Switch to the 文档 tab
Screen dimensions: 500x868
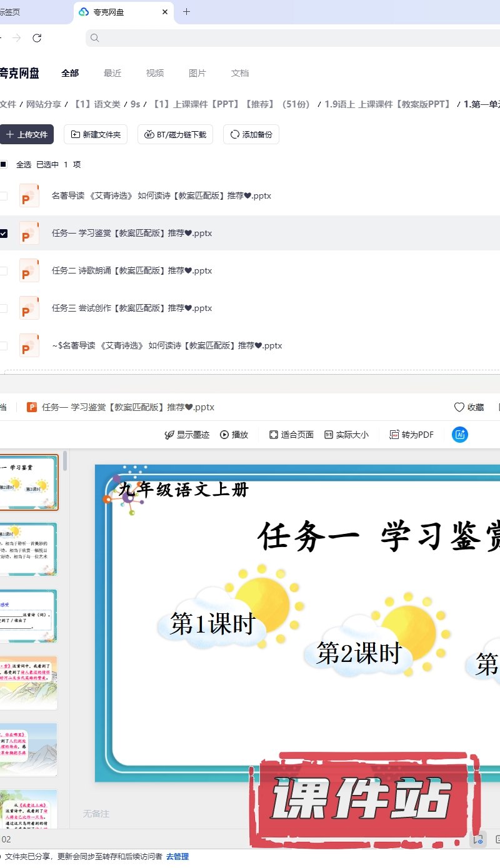coord(240,73)
